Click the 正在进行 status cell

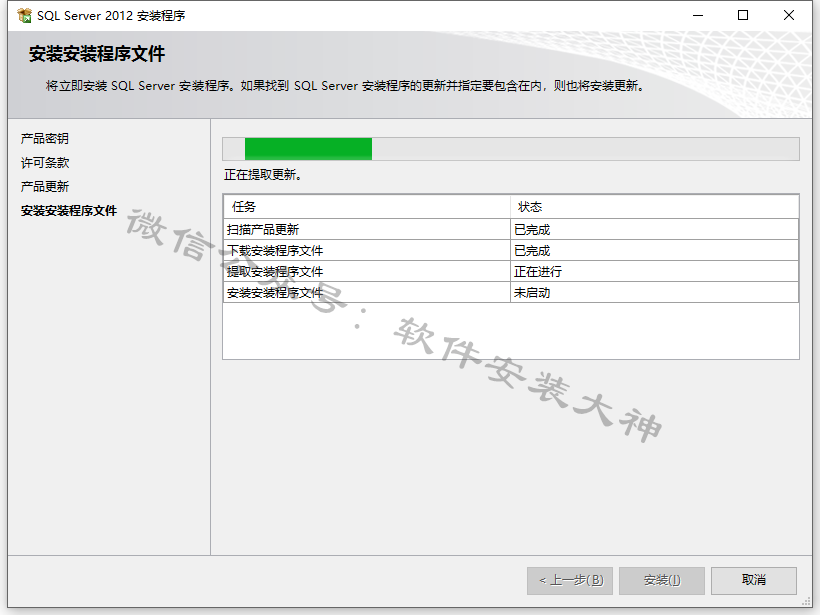click(654, 271)
